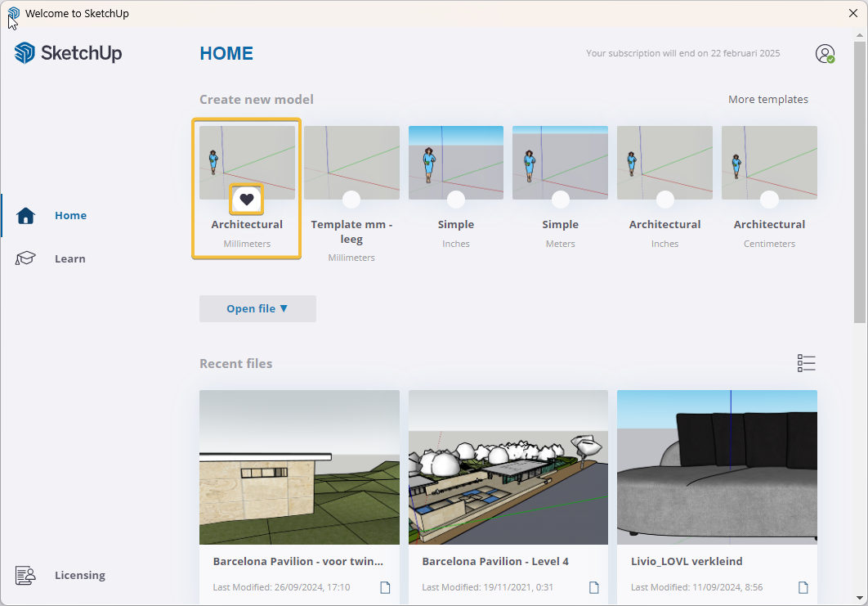The width and height of the screenshot is (868, 606).
Task: Click file icon on Barcelona Pavilion voor twin card
Action: tap(385, 587)
